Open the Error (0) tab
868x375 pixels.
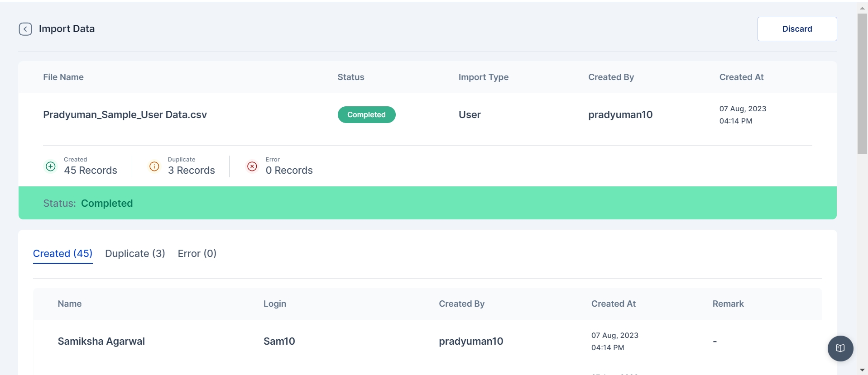click(x=197, y=254)
